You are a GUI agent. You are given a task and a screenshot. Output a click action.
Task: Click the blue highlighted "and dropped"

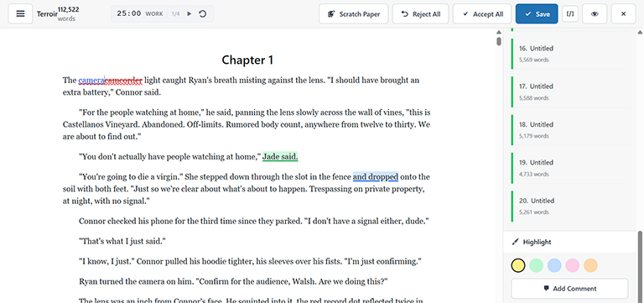click(x=376, y=177)
